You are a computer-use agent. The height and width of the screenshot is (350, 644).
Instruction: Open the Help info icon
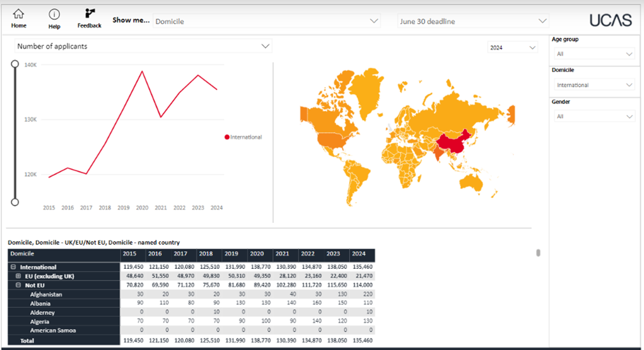coord(54,15)
